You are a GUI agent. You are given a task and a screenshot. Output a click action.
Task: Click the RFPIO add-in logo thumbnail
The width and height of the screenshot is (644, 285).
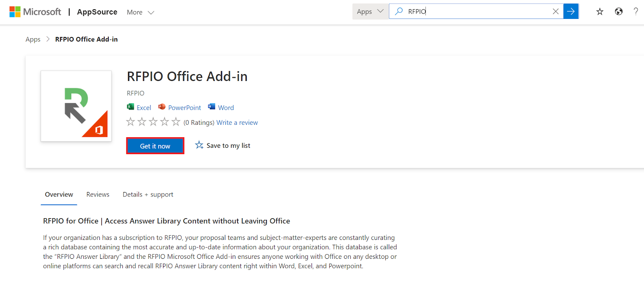[x=76, y=106]
